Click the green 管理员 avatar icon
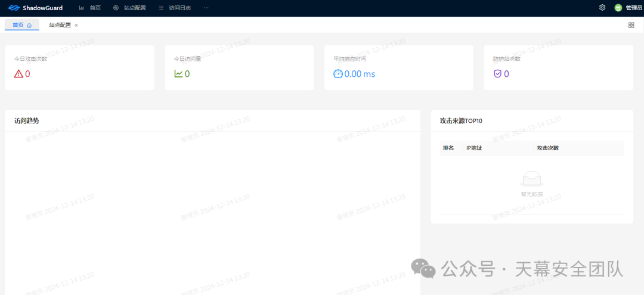 tap(618, 8)
